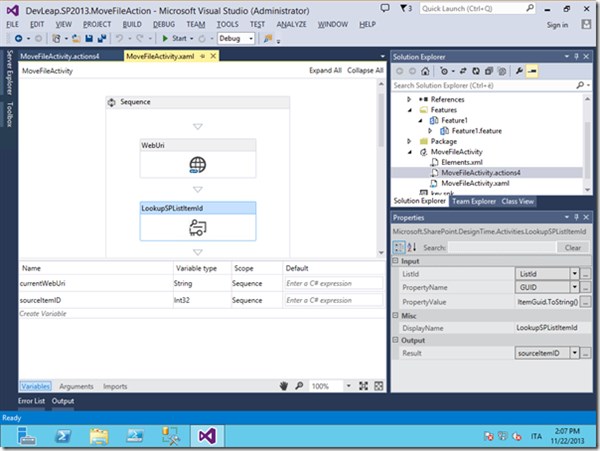Image resolution: width=600 pixels, height=451 pixels.
Task: Click the magnifier zoom icon in designer
Action: [x=299, y=386]
